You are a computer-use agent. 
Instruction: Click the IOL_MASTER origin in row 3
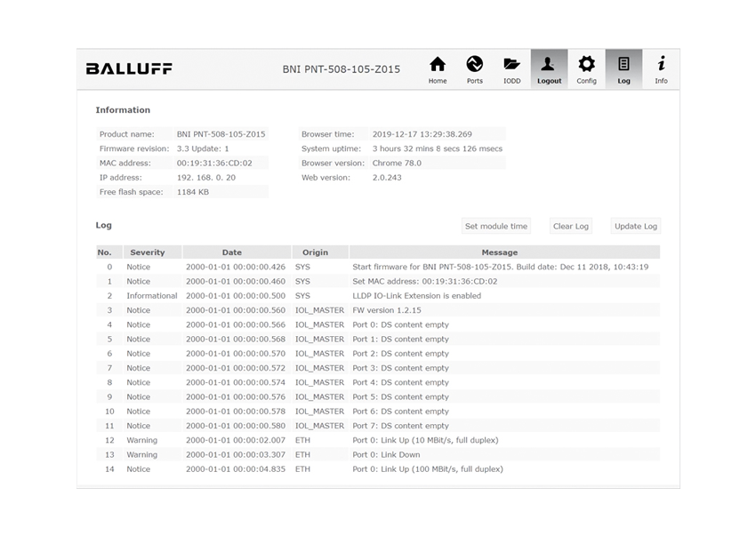point(319,310)
